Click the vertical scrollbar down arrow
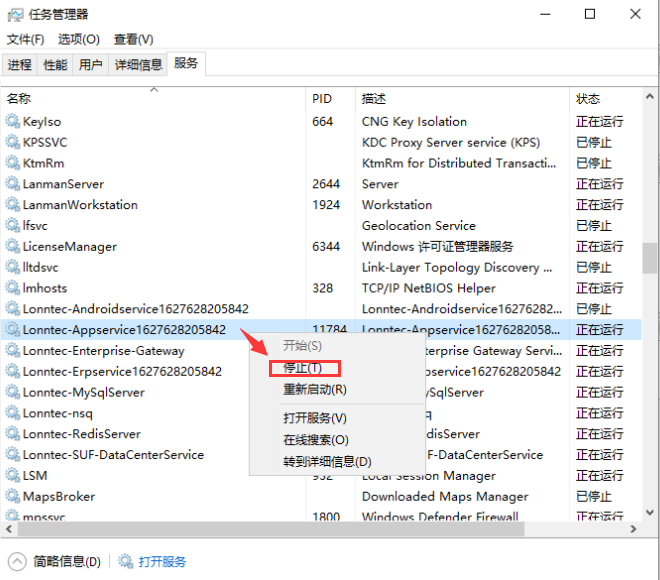Viewport: 660px width, 580px height. 650,512
